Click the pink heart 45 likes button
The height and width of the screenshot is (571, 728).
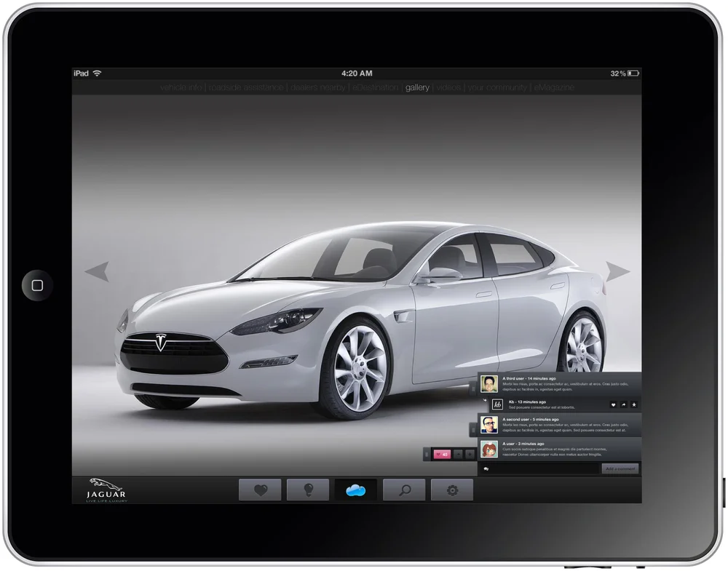pos(442,454)
